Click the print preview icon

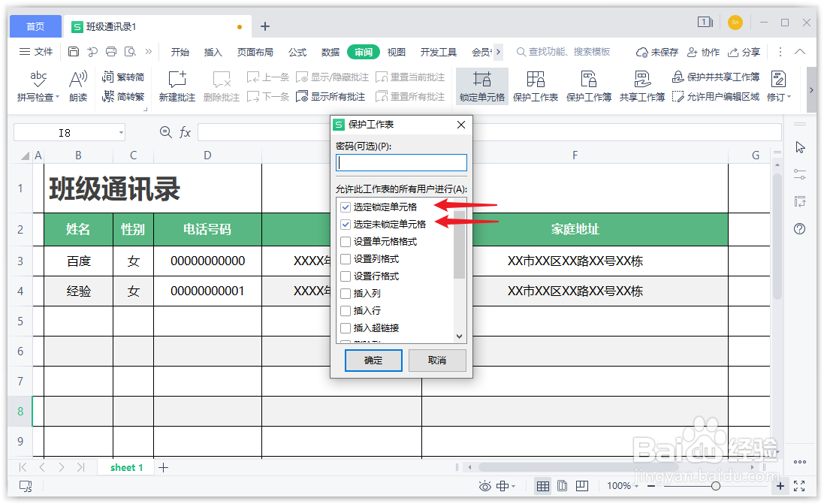(x=130, y=52)
